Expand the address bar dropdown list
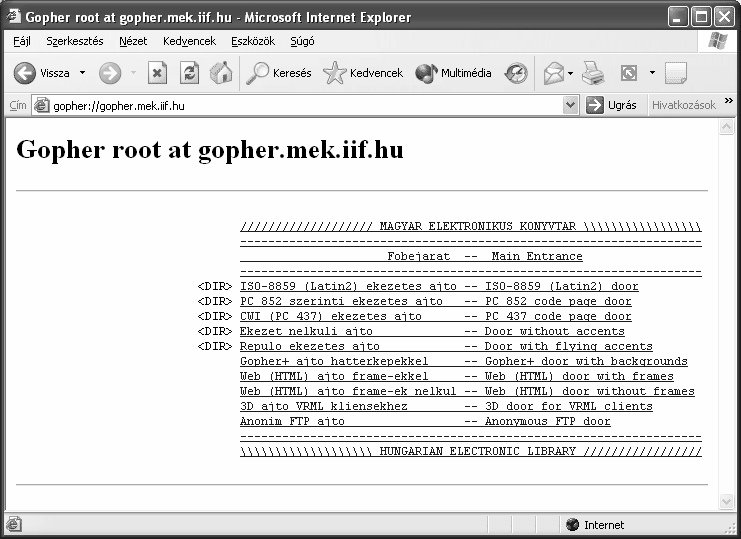 point(570,105)
